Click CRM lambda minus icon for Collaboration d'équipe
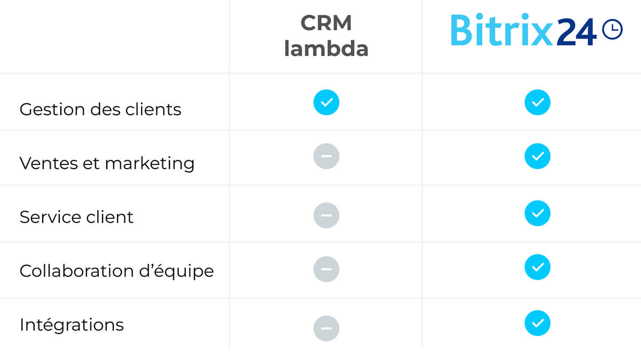The image size is (641, 364). pyautogui.click(x=326, y=270)
